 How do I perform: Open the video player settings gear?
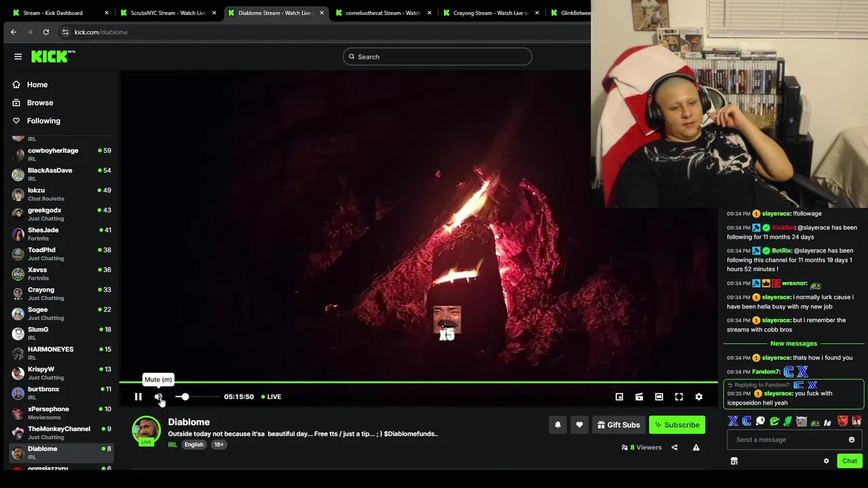699,396
